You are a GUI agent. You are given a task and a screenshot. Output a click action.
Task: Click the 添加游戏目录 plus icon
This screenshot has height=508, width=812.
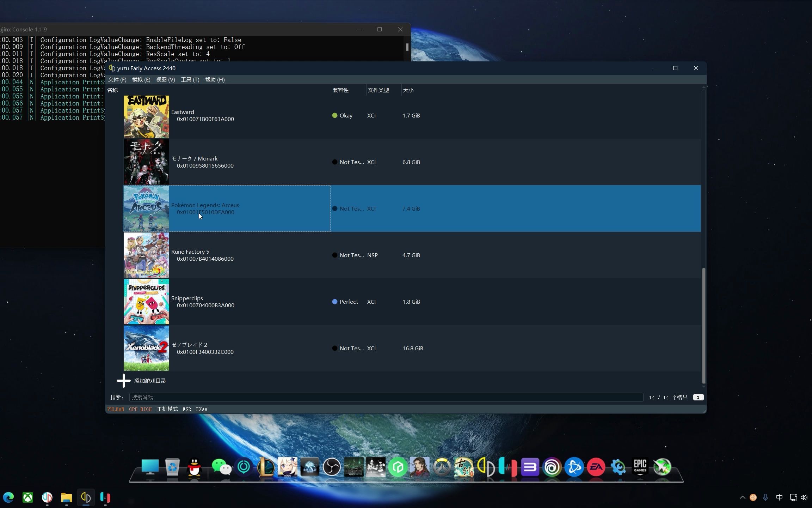point(123,381)
